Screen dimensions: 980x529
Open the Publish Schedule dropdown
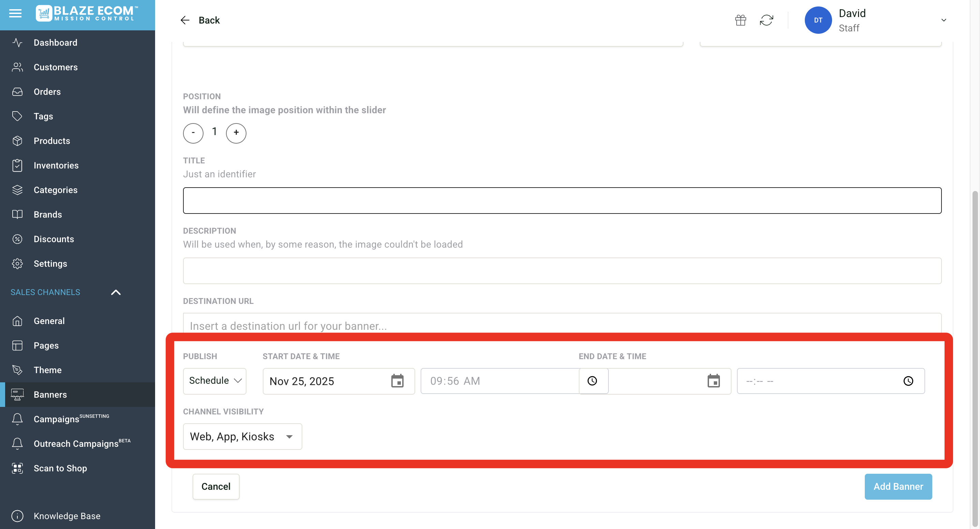(215, 381)
